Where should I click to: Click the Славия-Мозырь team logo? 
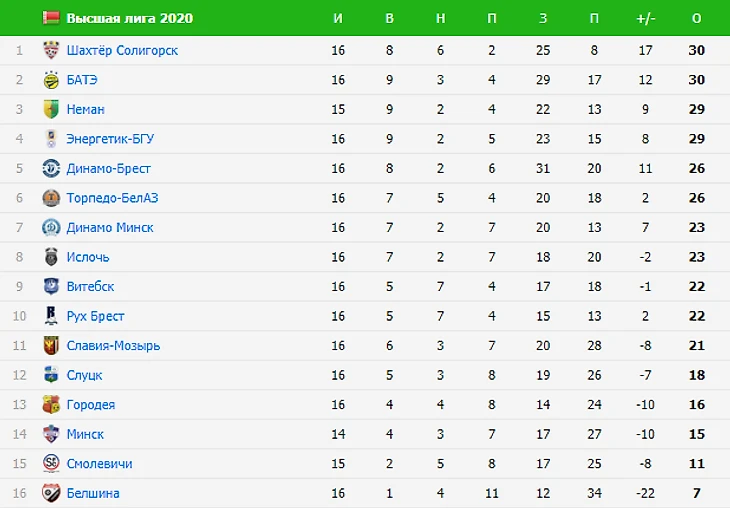[x=51, y=346]
